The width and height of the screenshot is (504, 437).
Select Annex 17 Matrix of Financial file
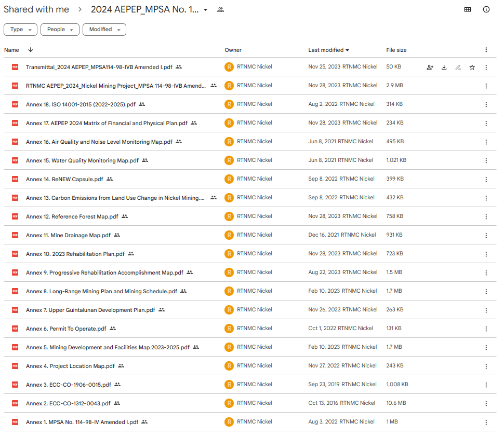(107, 123)
